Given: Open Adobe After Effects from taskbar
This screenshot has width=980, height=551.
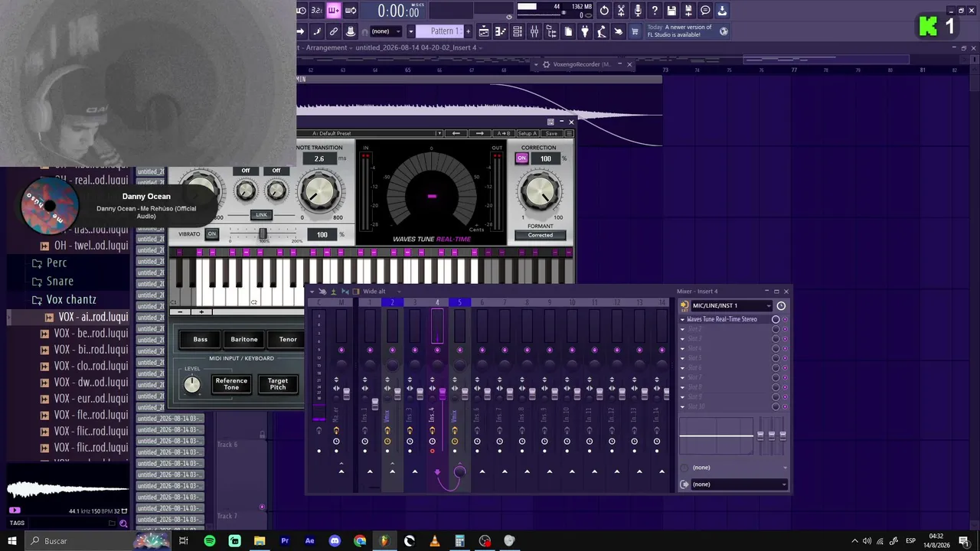Looking at the screenshot, I should 309,541.
